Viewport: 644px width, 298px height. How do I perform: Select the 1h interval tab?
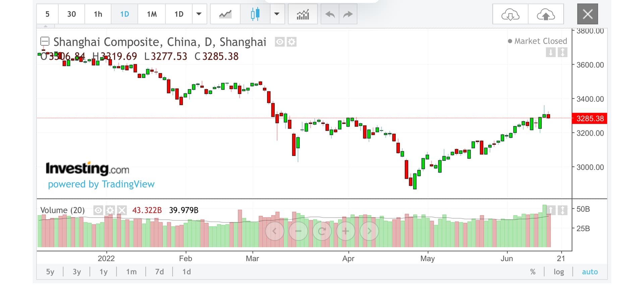coord(98,14)
